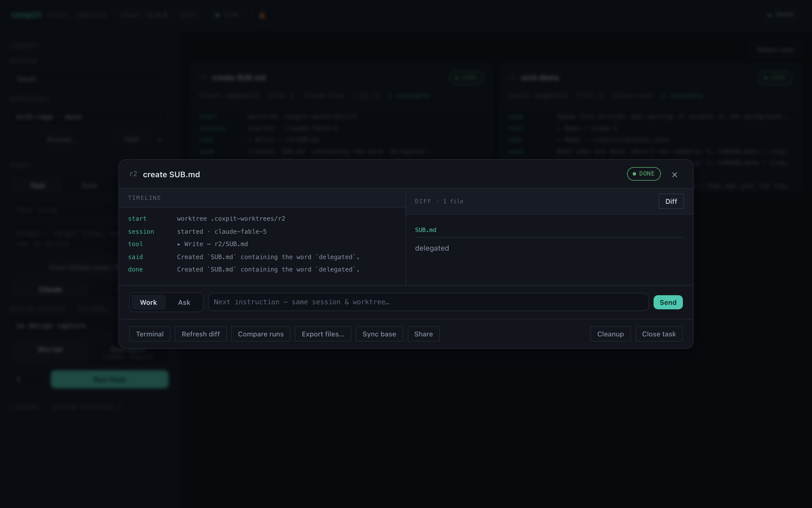Viewport: 812px width, 508px height.
Task: Click 'delegated' diff content text
Action: click(x=432, y=248)
